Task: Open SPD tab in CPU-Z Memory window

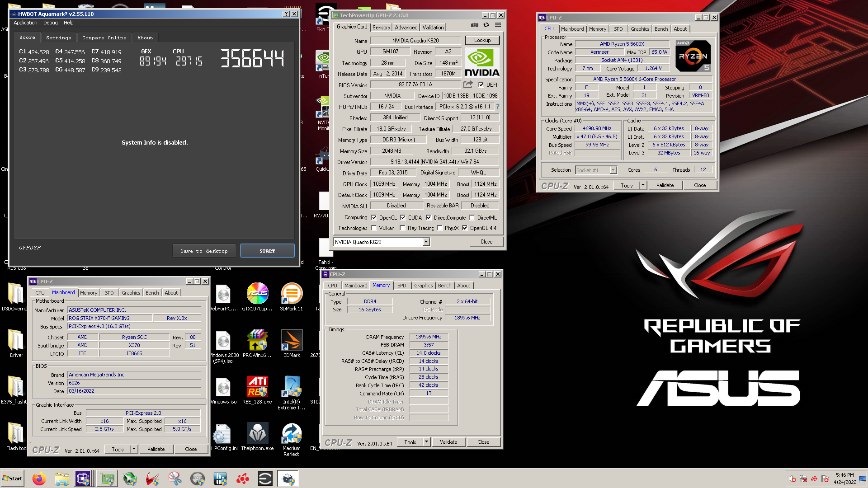Action: click(x=402, y=286)
